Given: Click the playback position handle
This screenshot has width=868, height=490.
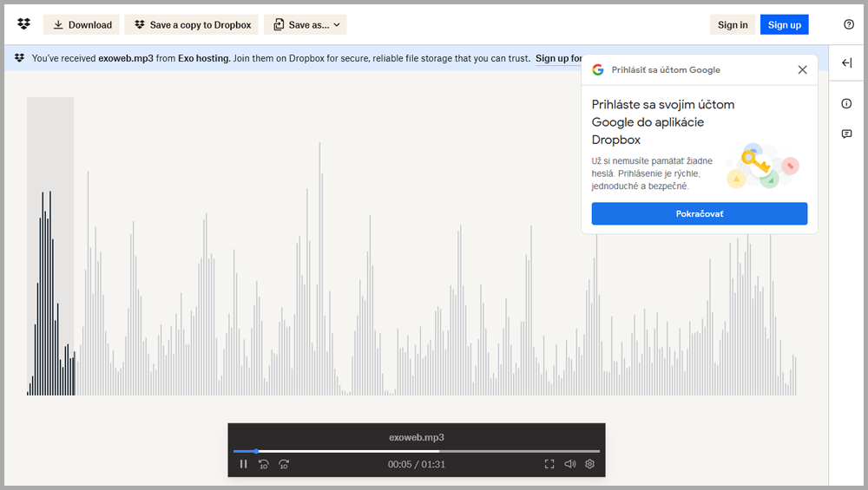Looking at the screenshot, I should (256, 451).
